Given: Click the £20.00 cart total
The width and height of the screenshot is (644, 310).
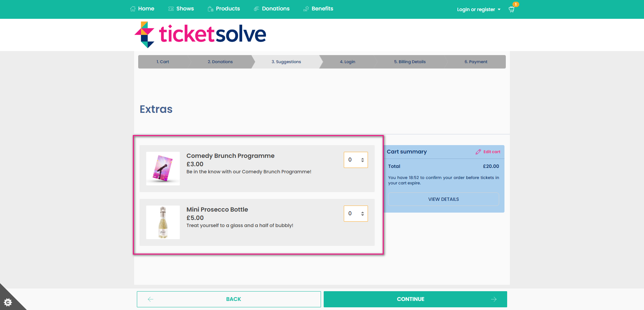Looking at the screenshot, I should [491, 166].
